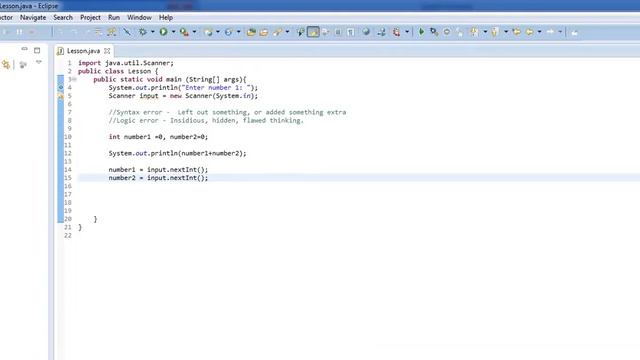Click the Search flashlight icon
The height and width of the screenshot is (360, 640).
(x=278, y=32)
